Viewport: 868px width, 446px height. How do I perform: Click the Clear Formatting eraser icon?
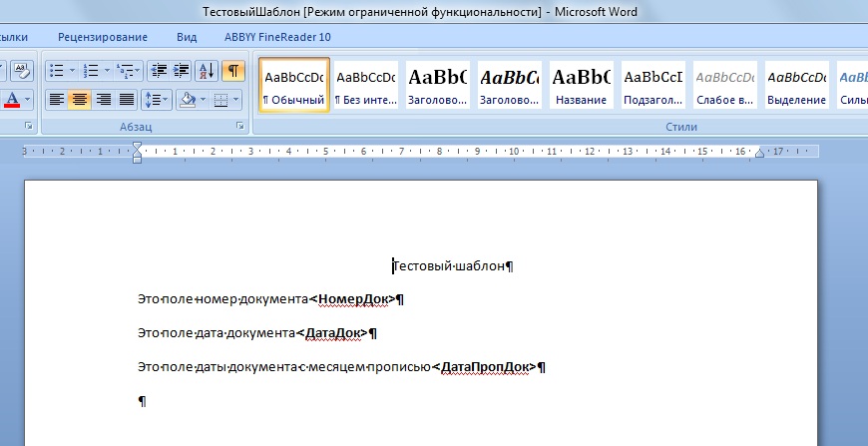pos(22,71)
